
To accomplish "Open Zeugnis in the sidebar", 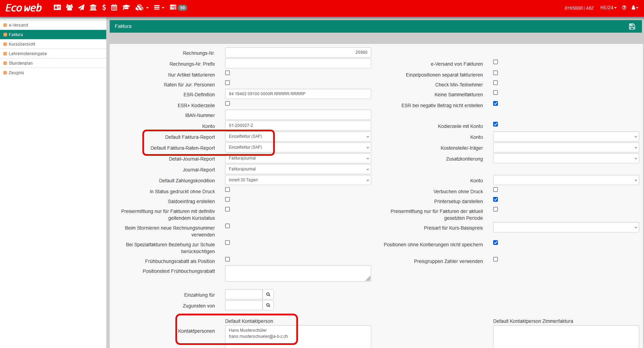I will pos(53,73).
